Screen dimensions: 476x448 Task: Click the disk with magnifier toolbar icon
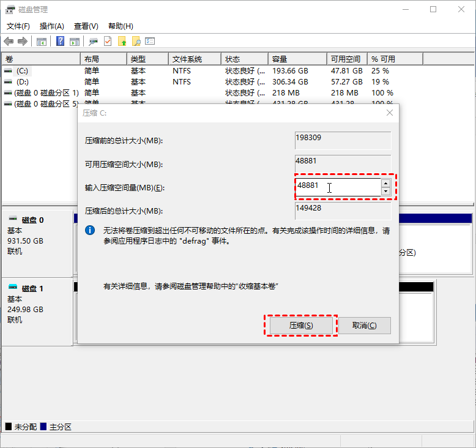93,41
